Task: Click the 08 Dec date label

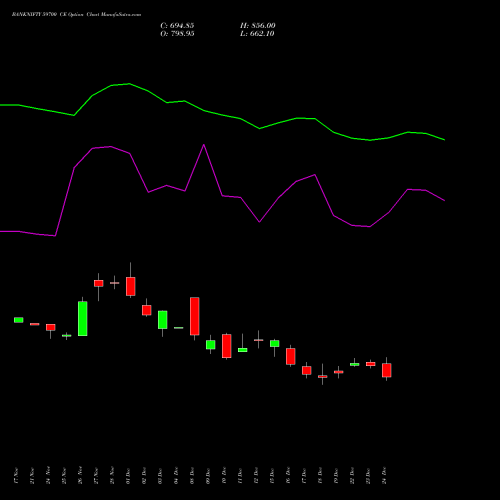Action: (x=192, y=475)
